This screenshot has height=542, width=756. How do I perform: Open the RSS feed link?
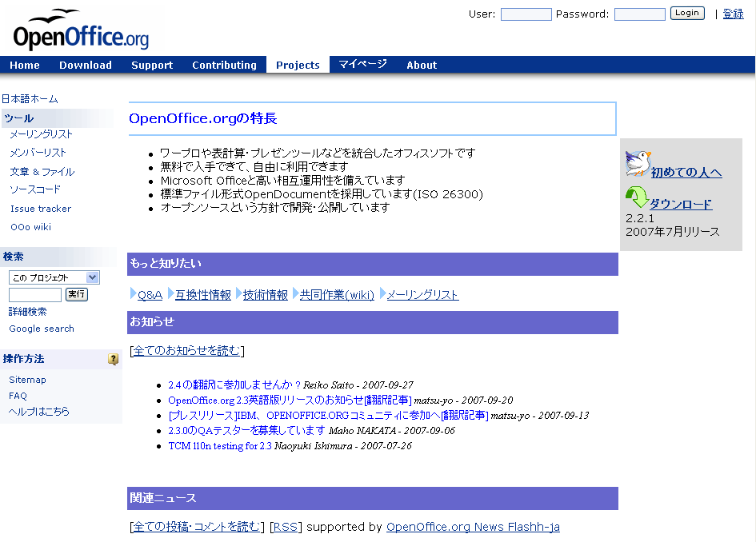286,527
